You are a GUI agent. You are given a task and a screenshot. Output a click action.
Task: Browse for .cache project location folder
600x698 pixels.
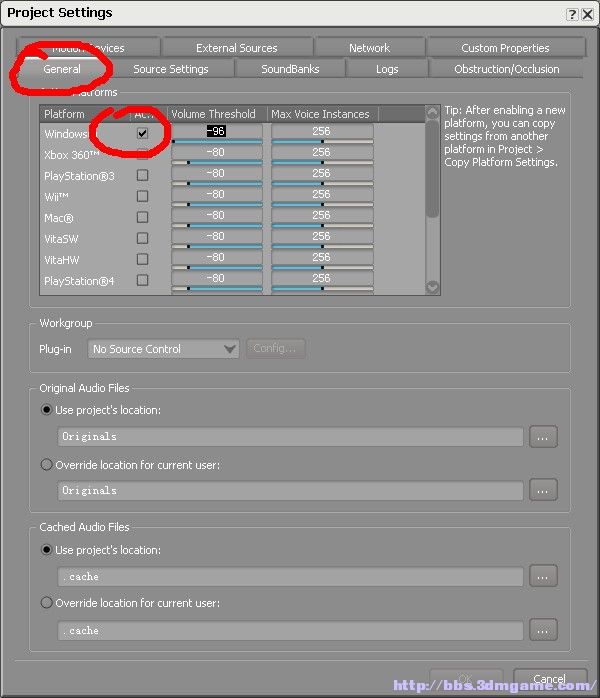543,576
